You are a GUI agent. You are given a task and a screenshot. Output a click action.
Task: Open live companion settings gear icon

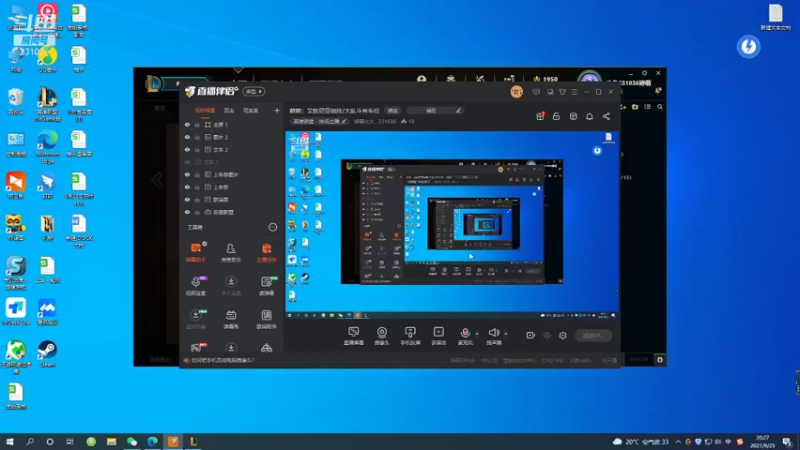tap(563, 335)
